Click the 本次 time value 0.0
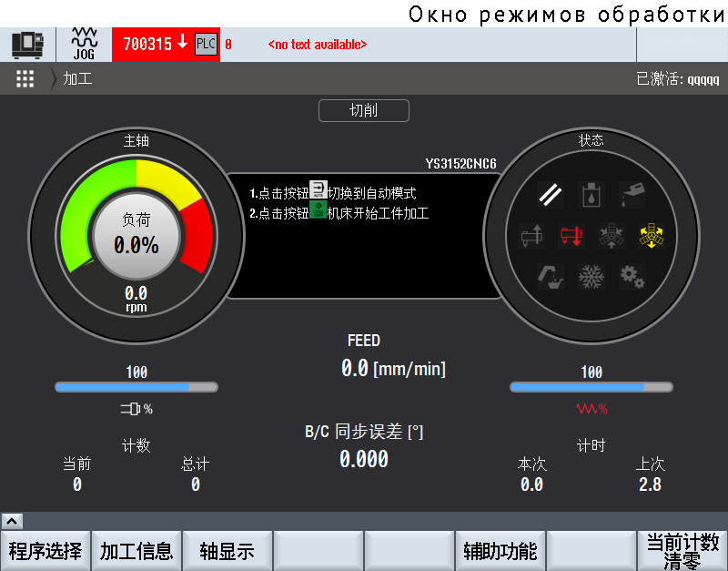This screenshot has width=728, height=571. pyautogui.click(x=531, y=484)
